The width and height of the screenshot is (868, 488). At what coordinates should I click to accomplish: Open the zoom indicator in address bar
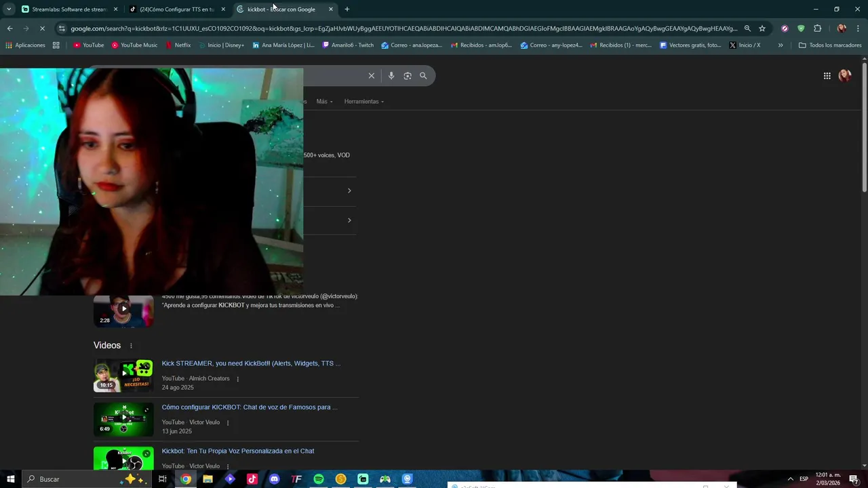click(747, 28)
